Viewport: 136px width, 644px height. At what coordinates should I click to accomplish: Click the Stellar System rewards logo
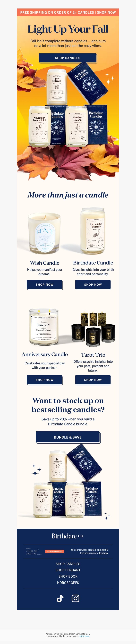(34, 552)
